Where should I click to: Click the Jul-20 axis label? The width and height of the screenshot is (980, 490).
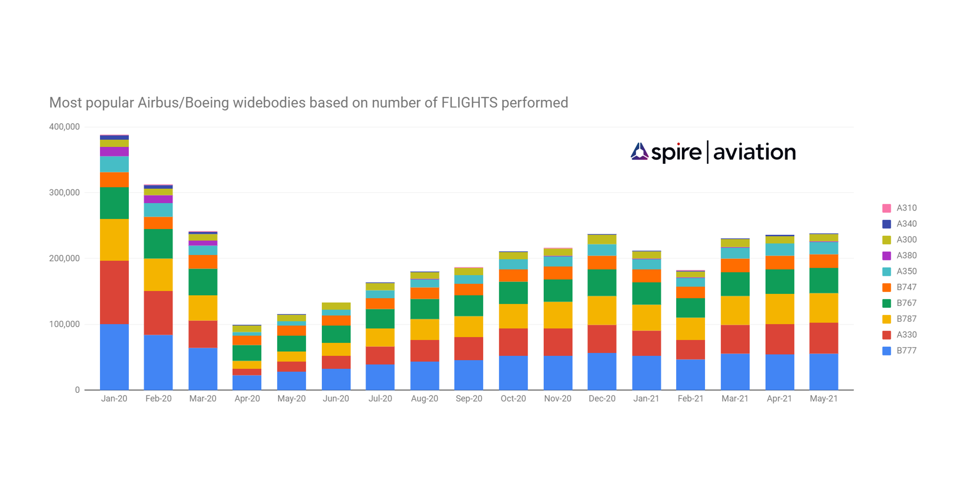pos(380,399)
